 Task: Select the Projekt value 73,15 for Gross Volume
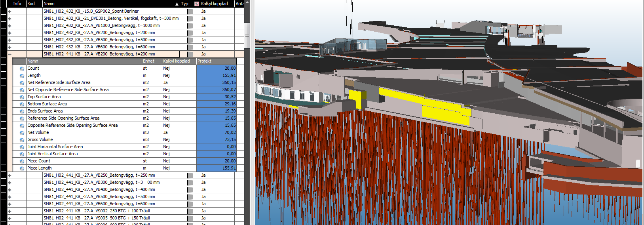coord(216,140)
